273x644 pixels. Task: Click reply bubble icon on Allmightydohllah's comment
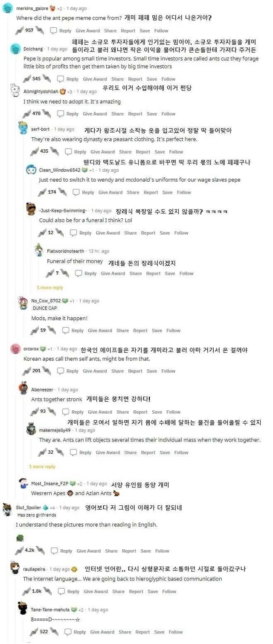tap(61, 114)
